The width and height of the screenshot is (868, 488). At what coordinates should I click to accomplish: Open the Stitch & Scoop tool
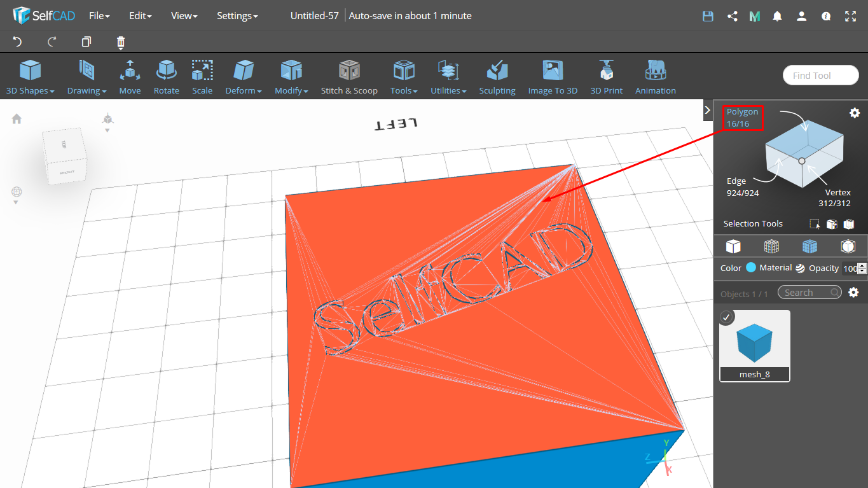pyautogui.click(x=349, y=77)
